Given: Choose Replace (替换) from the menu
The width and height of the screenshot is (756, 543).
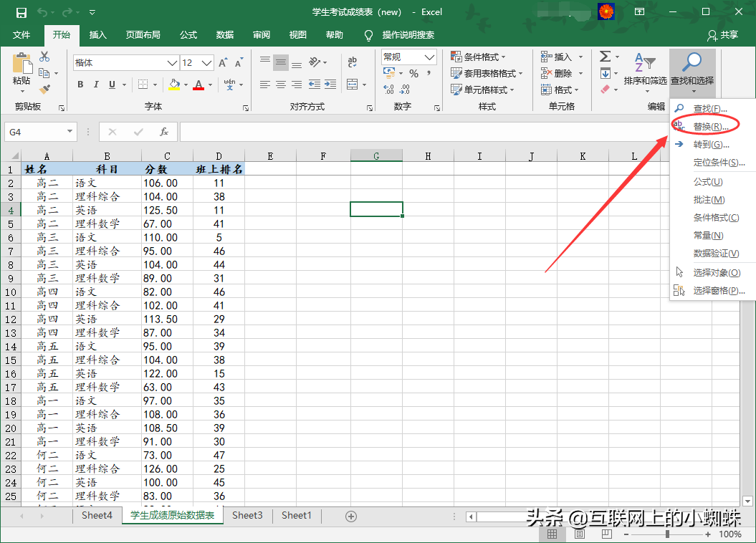Looking at the screenshot, I should [711, 127].
